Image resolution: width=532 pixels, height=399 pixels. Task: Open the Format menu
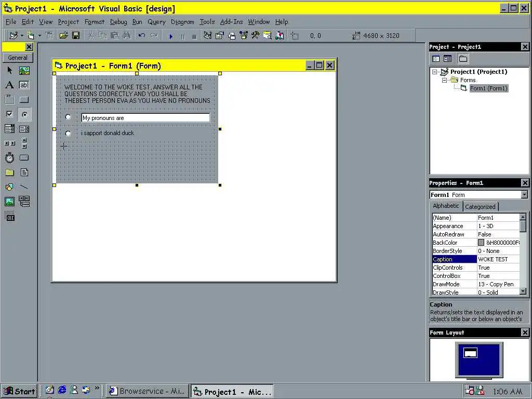click(95, 22)
